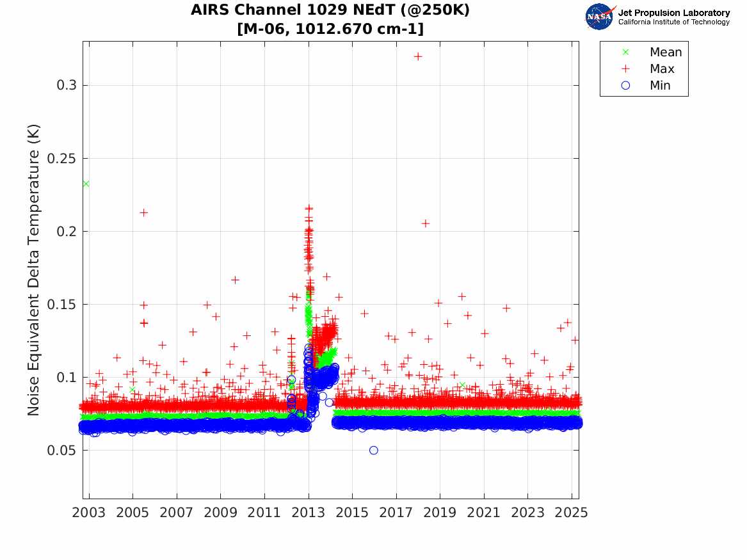Click the 2003 x-axis tick label
Screen dimensions: 747x560
click(90, 513)
